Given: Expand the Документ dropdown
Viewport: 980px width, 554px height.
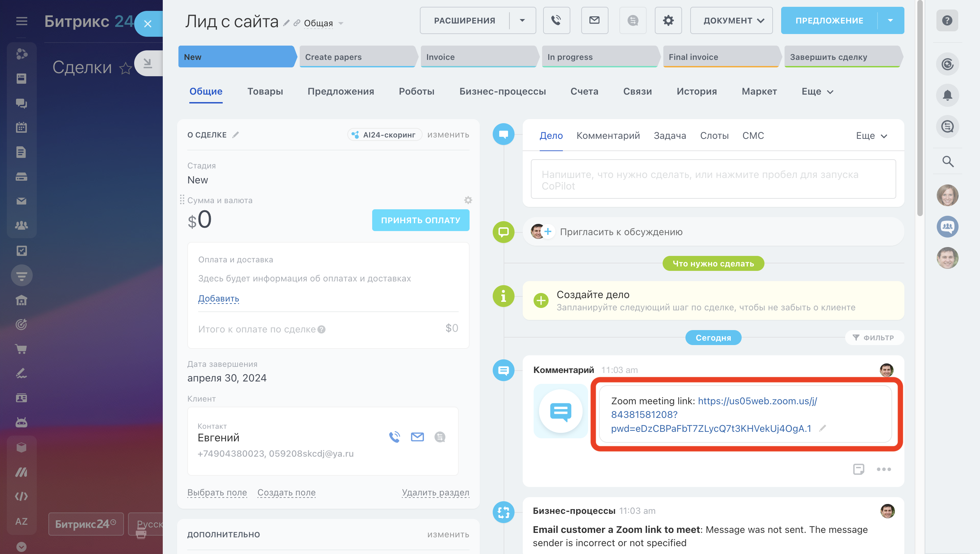Looking at the screenshot, I should (x=731, y=20).
